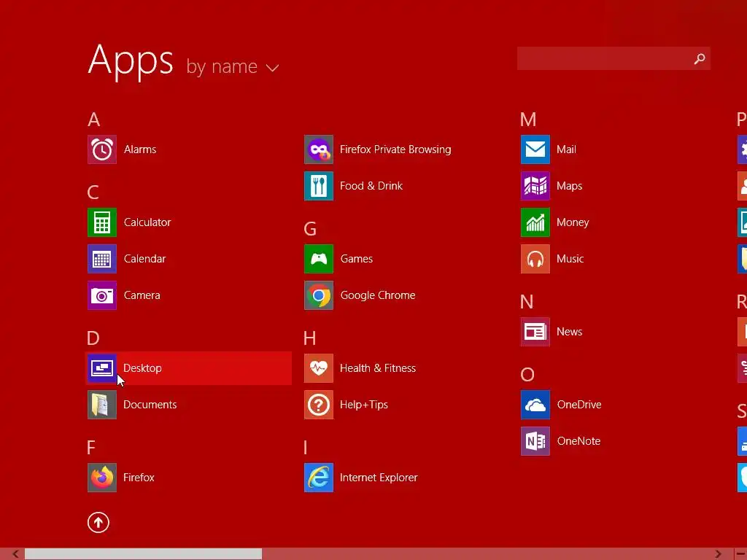Click the 'OneDrive' text label
The width and height of the screenshot is (747, 560).
579,405
